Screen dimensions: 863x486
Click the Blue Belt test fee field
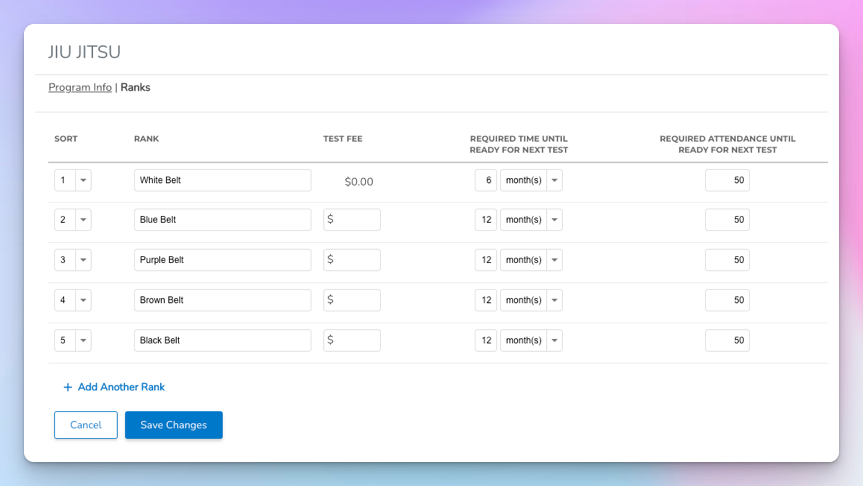point(352,220)
